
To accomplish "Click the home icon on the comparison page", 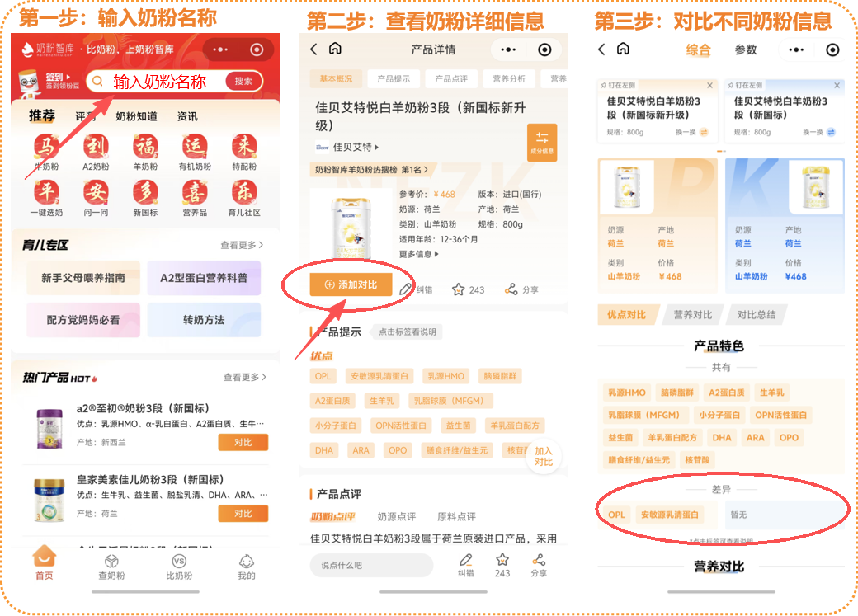I will pos(623,49).
